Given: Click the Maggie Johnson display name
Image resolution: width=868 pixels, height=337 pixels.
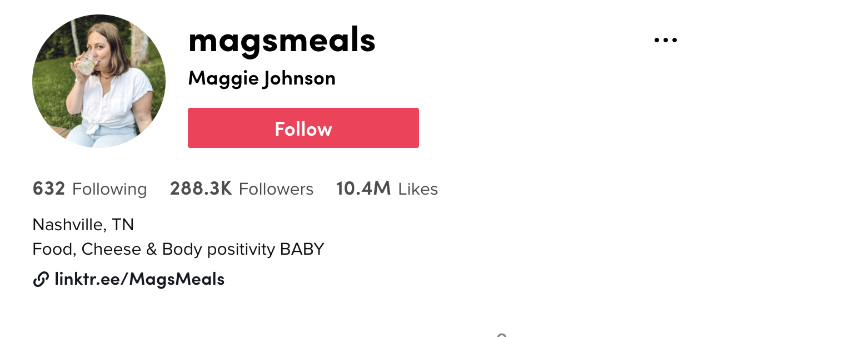Looking at the screenshot, I should tap(262, 78).
